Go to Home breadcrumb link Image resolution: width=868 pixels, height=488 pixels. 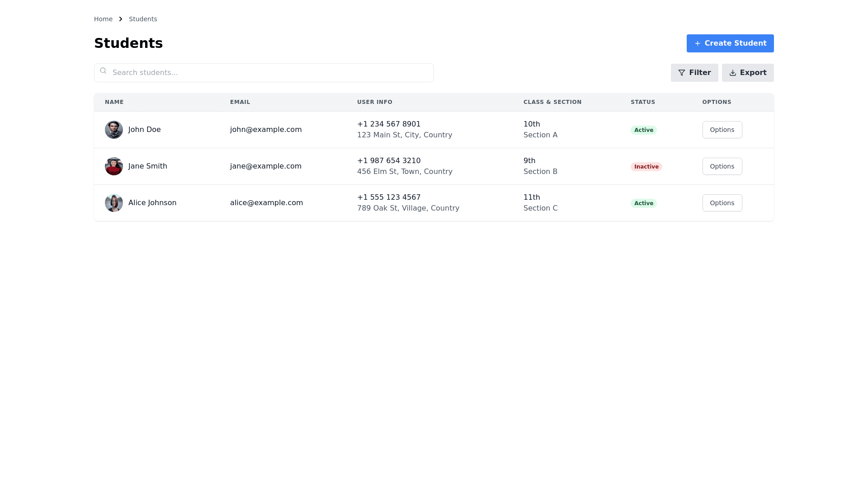(x=103, y=19)
